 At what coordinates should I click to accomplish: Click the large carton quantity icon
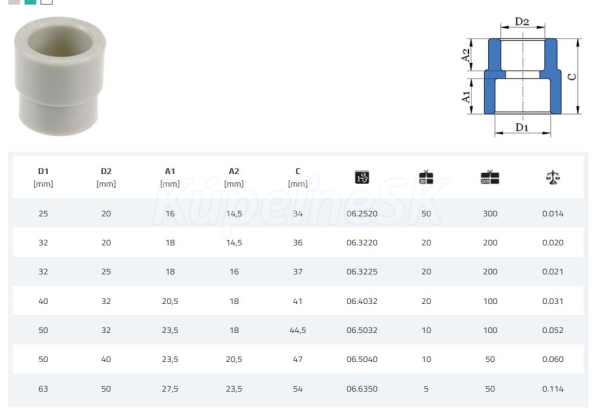(490, 177)
